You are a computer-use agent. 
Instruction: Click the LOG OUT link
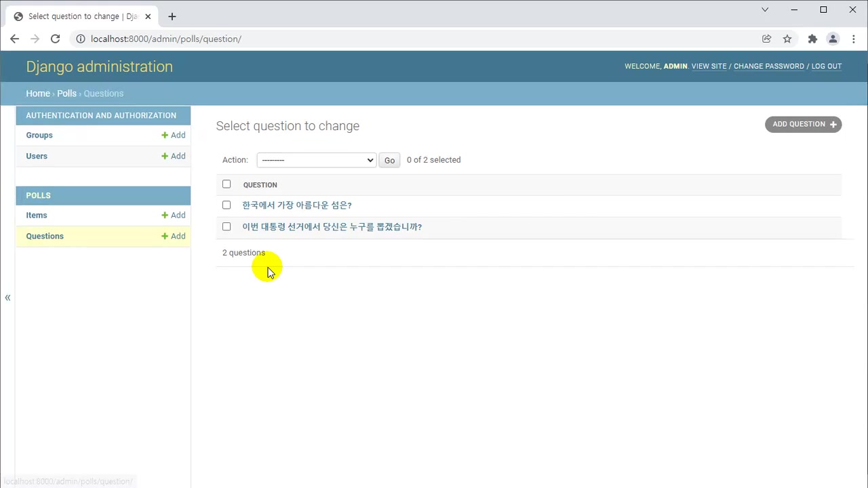826,66
